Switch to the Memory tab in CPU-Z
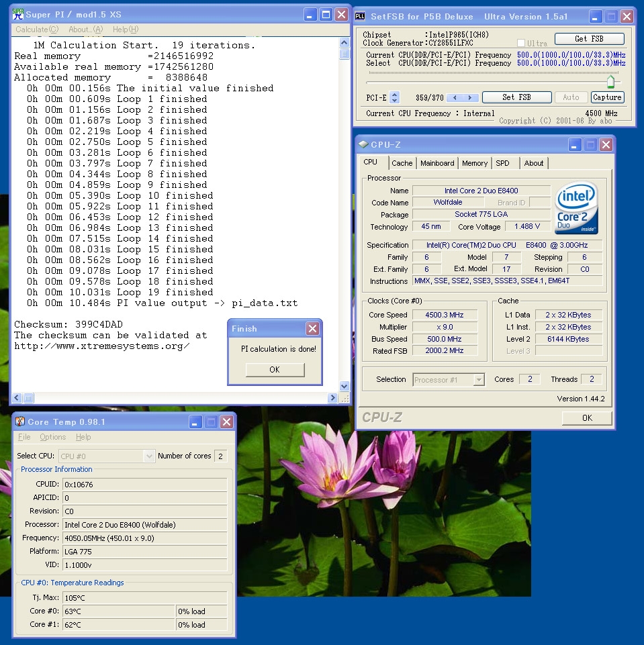This screenshot has width=644, height=645. pos(474,163)
